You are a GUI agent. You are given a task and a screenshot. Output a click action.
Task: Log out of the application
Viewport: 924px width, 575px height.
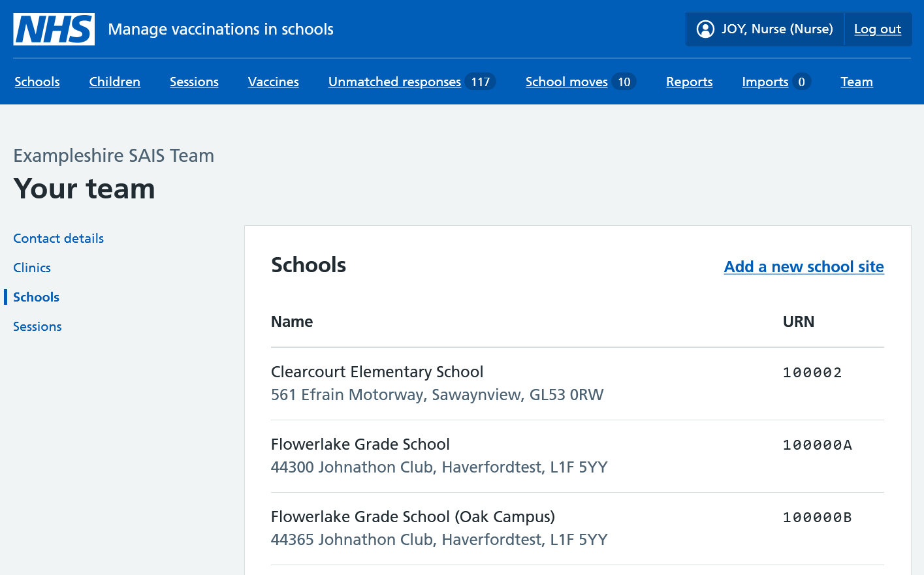coord(877,29)
